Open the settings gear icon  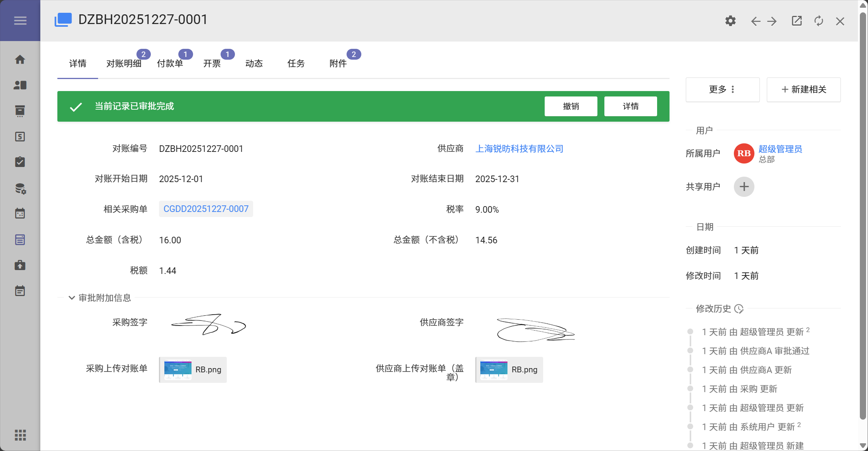(x=730, y=21)
